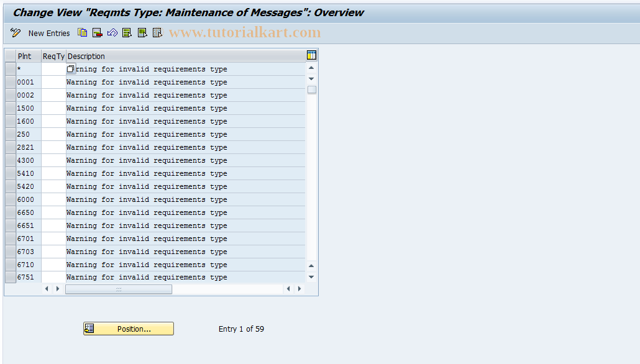
Task: Select the row for plant 1500
Action: click(10, 107)
